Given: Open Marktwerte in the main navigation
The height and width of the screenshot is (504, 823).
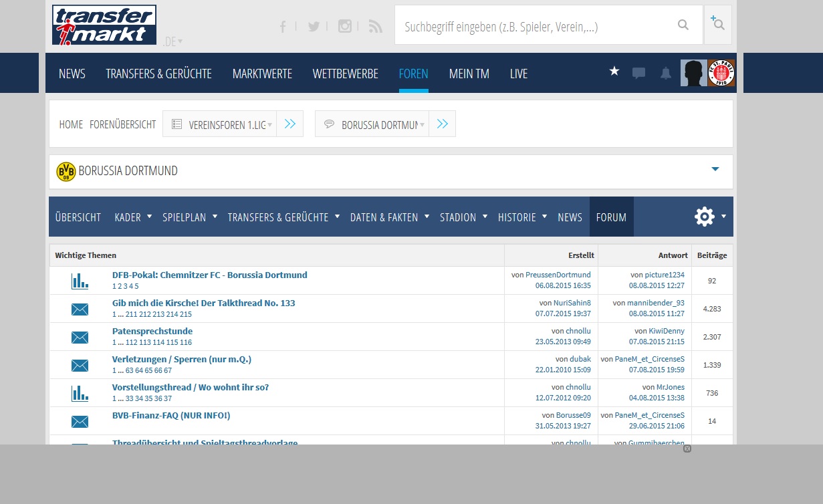Looking at the screenshot, I should [262, 74].
